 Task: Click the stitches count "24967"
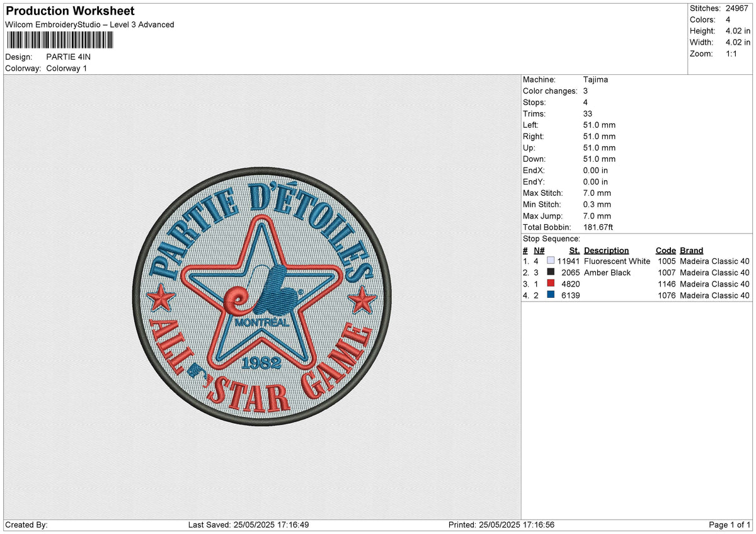pos(737,8)
